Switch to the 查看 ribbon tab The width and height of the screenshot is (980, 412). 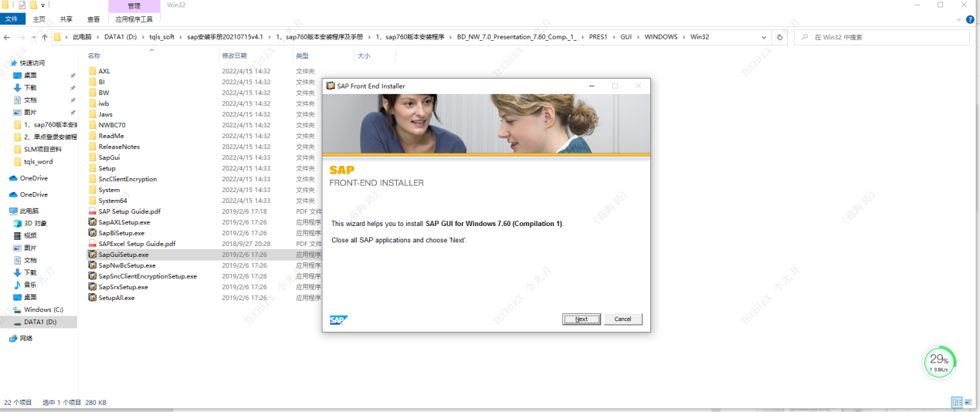click(93, 19)
